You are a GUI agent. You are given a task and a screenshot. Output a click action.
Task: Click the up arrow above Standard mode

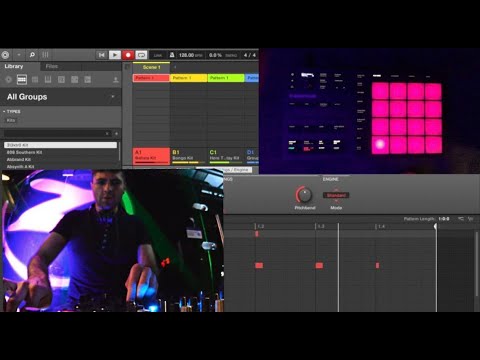coord(336,190)
